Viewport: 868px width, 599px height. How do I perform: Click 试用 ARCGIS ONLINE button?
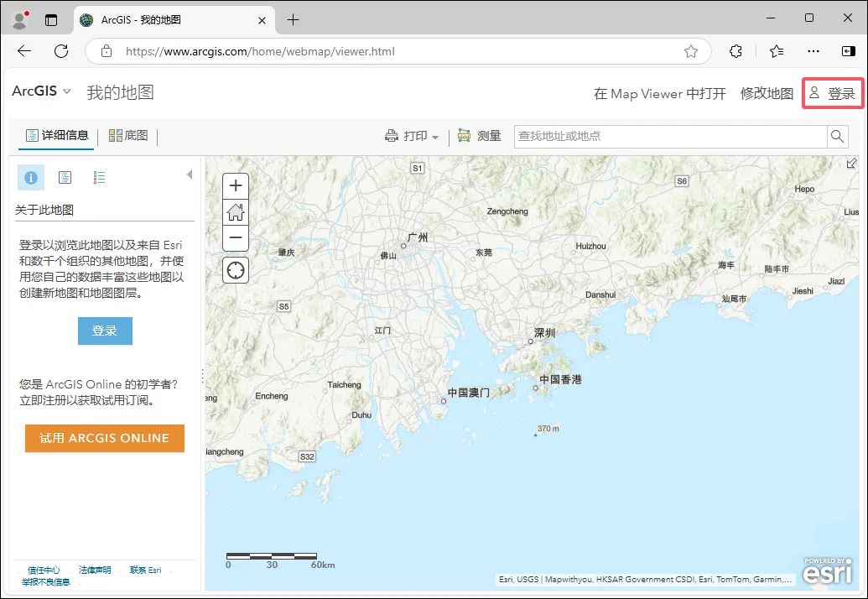tap(105, 439)
